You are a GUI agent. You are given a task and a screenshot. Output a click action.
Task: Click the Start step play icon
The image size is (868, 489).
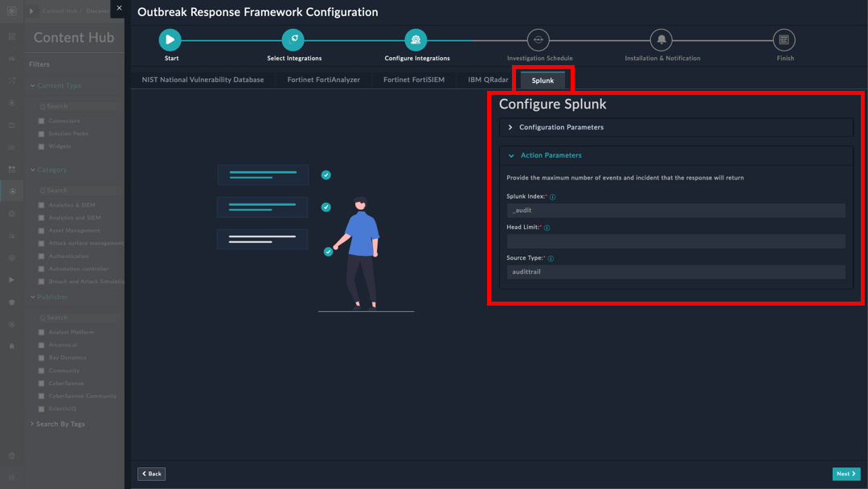tap(170, 39)
